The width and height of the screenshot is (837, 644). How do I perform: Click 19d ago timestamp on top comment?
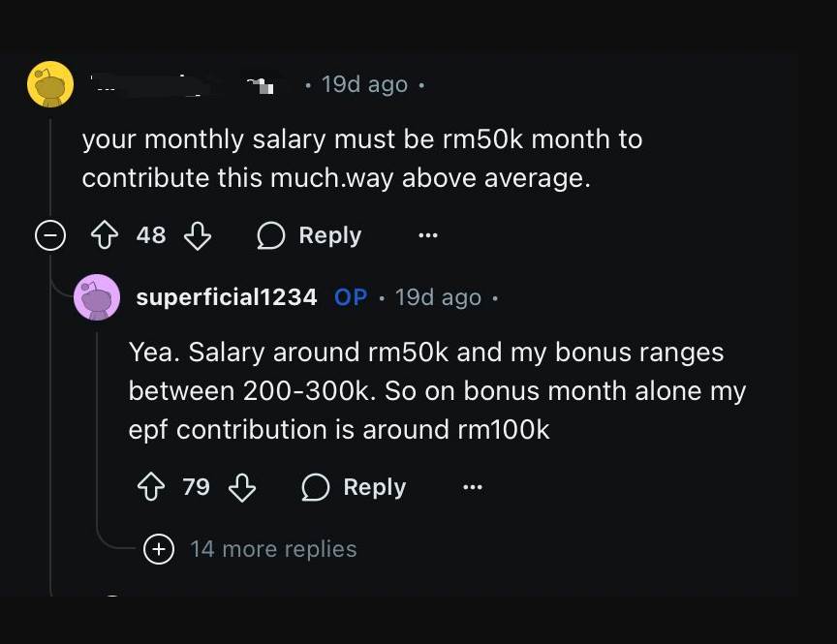[364, 85]
